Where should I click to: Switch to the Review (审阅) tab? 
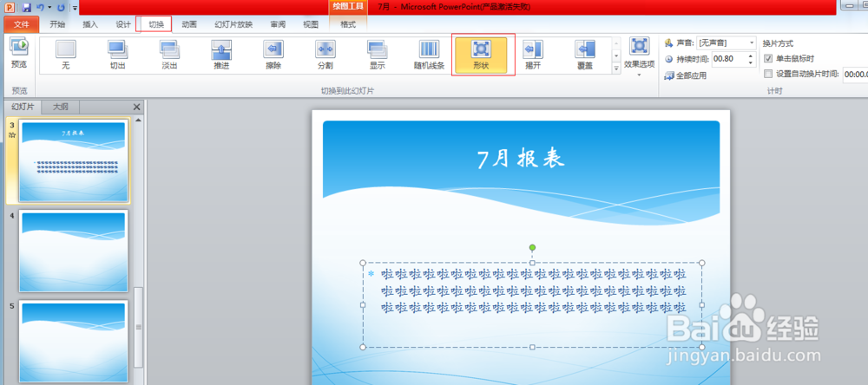point(278,24)
